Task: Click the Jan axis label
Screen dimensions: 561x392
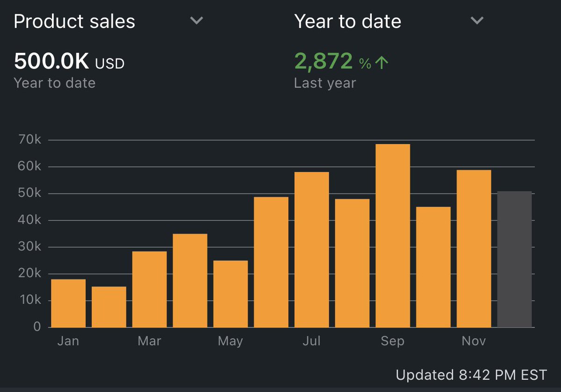Action: tap(68, 342)
